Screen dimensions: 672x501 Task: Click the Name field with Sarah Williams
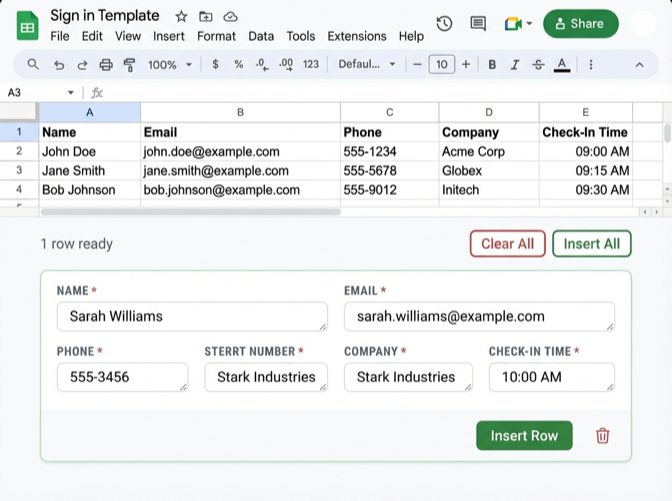point(192,317)
